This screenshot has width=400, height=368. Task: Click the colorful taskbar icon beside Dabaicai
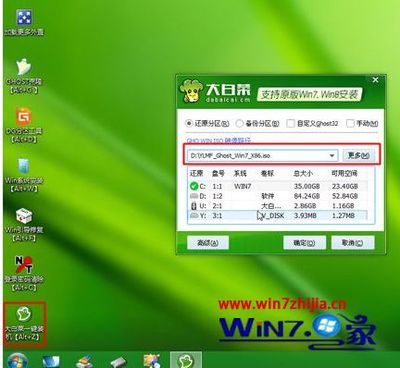tap(152, 362)
